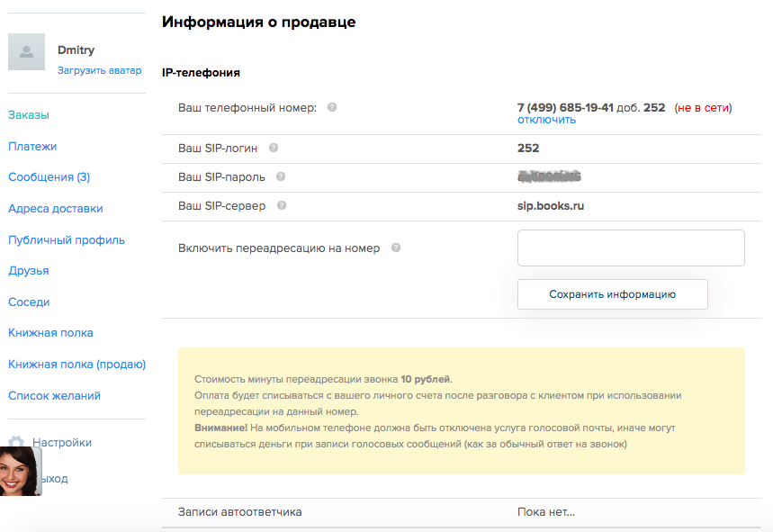The height and width of the screenshot is (532, 773).
Task: Go to Адреса доставки page
Action: (56, 209)
